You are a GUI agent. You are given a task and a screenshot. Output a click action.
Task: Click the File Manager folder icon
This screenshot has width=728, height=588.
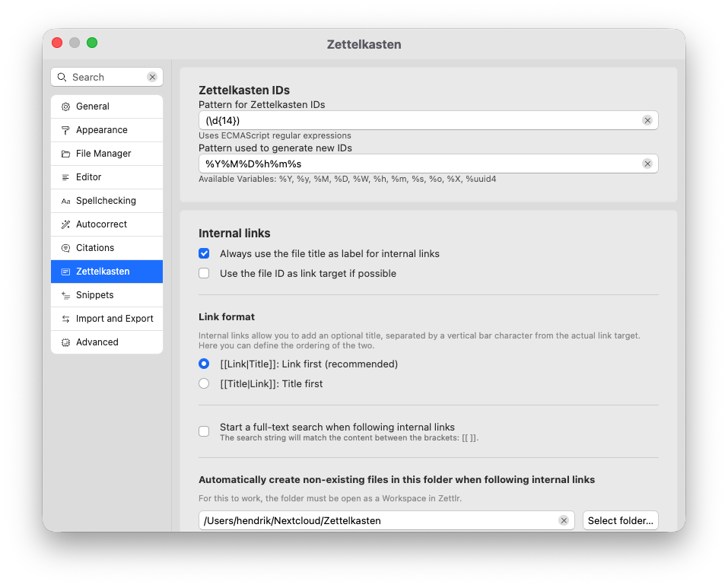[65, 154]
